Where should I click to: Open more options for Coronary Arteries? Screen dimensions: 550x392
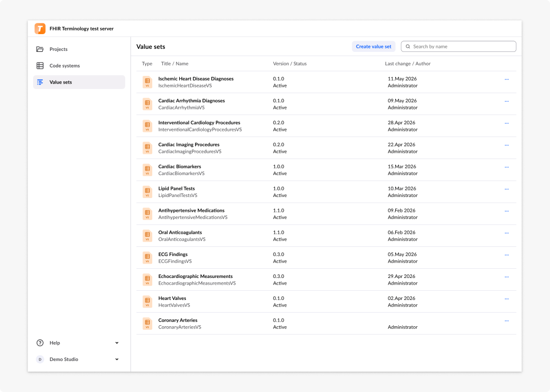click(x=507, y=321)
